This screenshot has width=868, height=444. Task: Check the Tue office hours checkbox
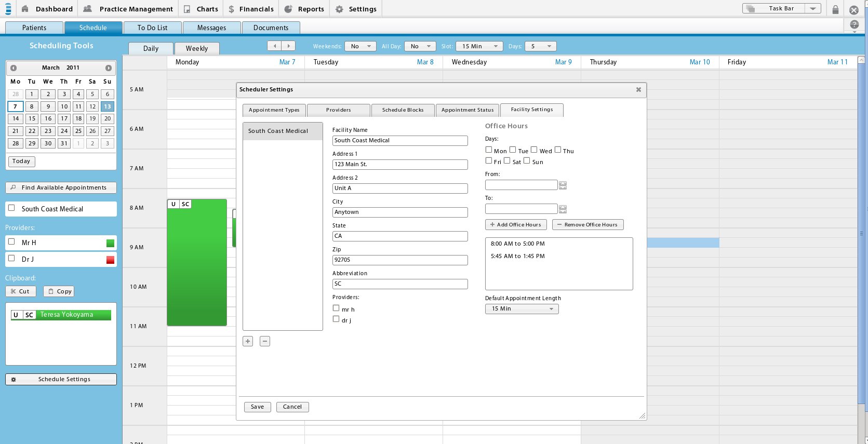point(513,150)
